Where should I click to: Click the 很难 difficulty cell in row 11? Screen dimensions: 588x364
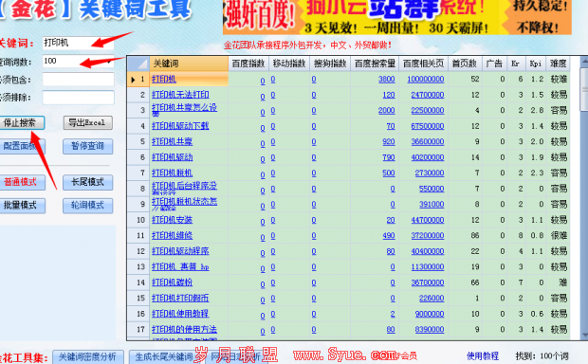pyautogui.click(x=559, y=235)
